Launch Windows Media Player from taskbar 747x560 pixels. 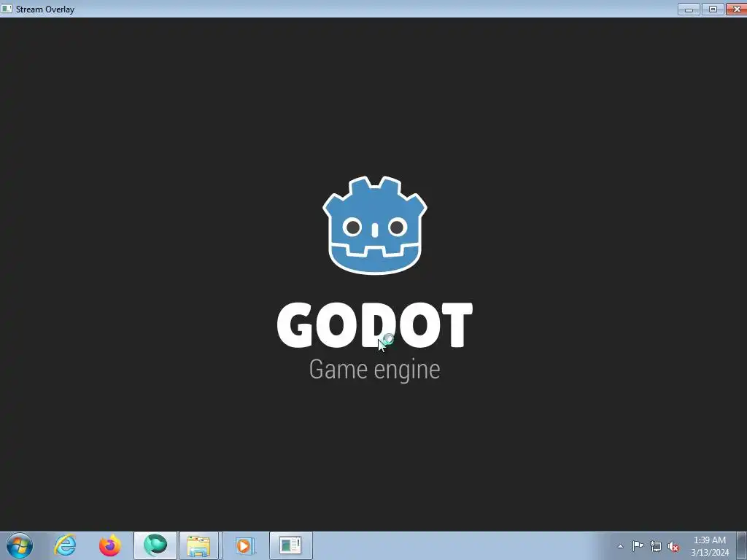click(x=244, y=545)
